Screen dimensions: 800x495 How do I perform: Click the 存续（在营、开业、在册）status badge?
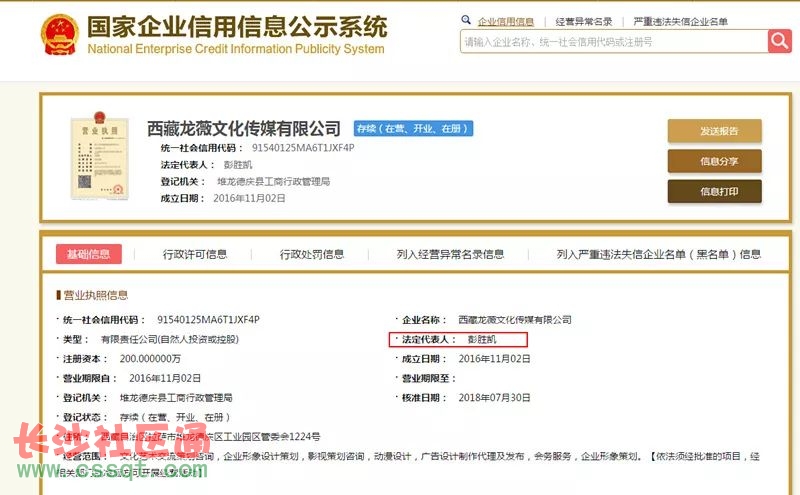[x=413, y=129]
